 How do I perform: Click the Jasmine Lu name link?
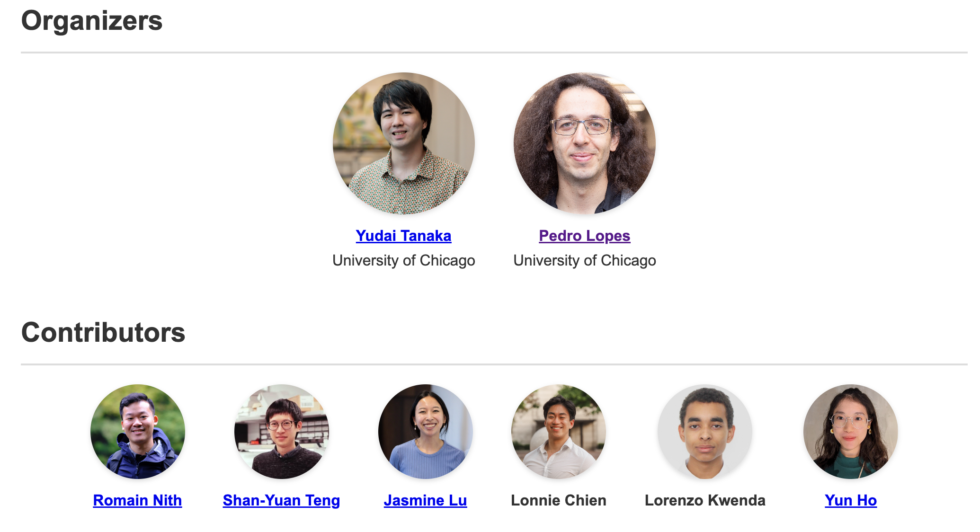tap(425, 500)
